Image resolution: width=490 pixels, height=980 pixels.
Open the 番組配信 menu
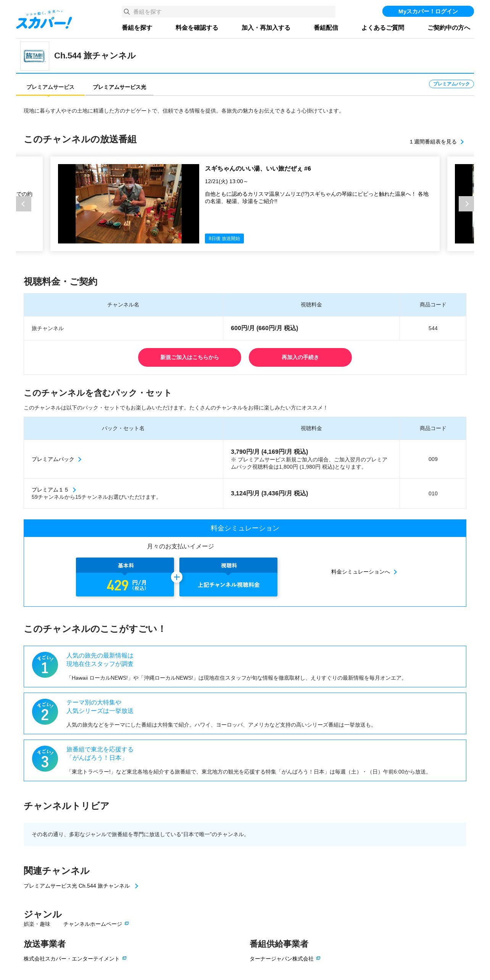click(x=326, y=28)
